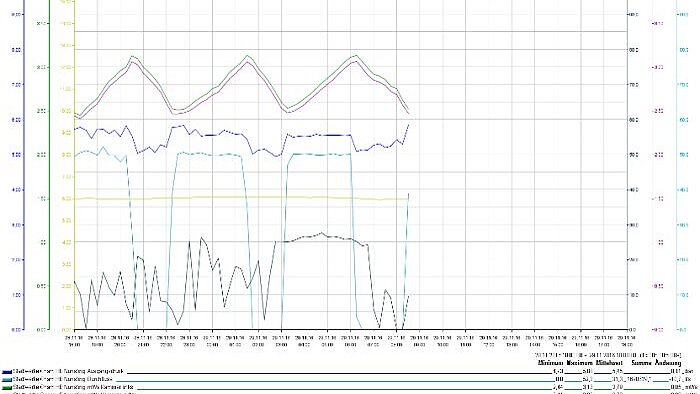Image resolution: width=700 pixels, height=394 pixels.
Task: Click the dark blue Ausgangsdruck legend swatch
Action: [x=7, y=372]
